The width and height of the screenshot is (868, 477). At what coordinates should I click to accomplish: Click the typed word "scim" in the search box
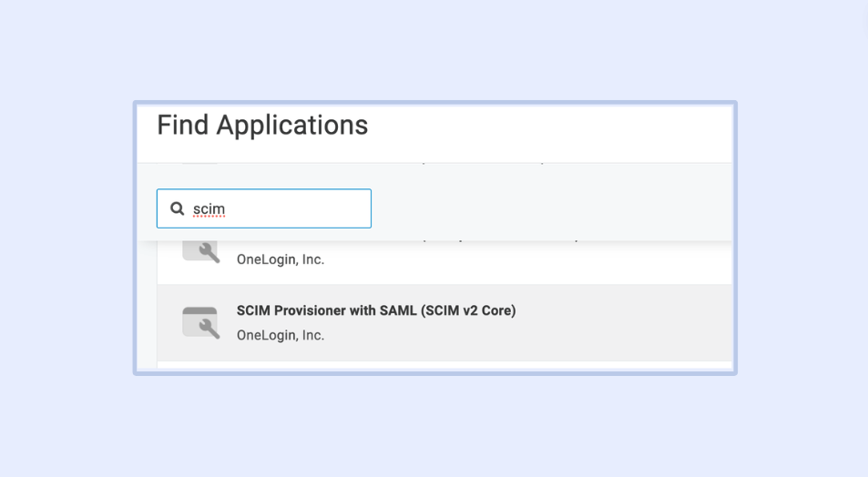[209, 209]
